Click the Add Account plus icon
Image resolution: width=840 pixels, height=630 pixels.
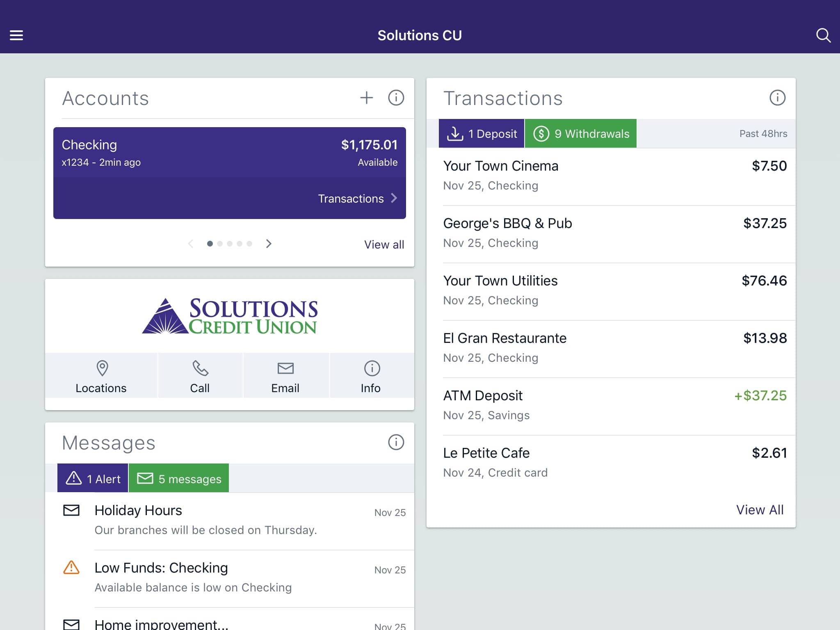[x=366, y=98]
